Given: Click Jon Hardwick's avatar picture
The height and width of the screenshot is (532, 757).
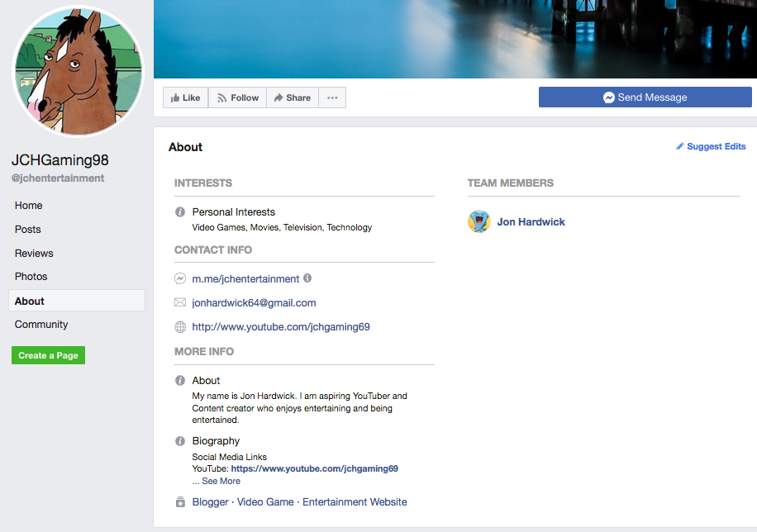Looking at the screenshot, I should [x=479, y=221].
